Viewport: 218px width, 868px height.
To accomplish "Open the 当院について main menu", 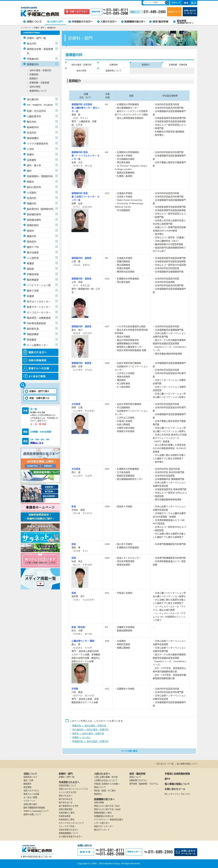I will 33,22.
